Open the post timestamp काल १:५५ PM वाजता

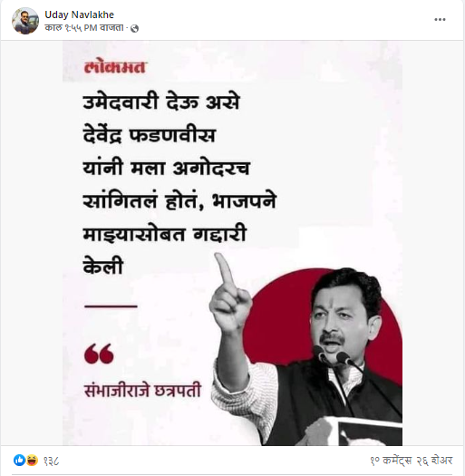[x=84, y=28]
